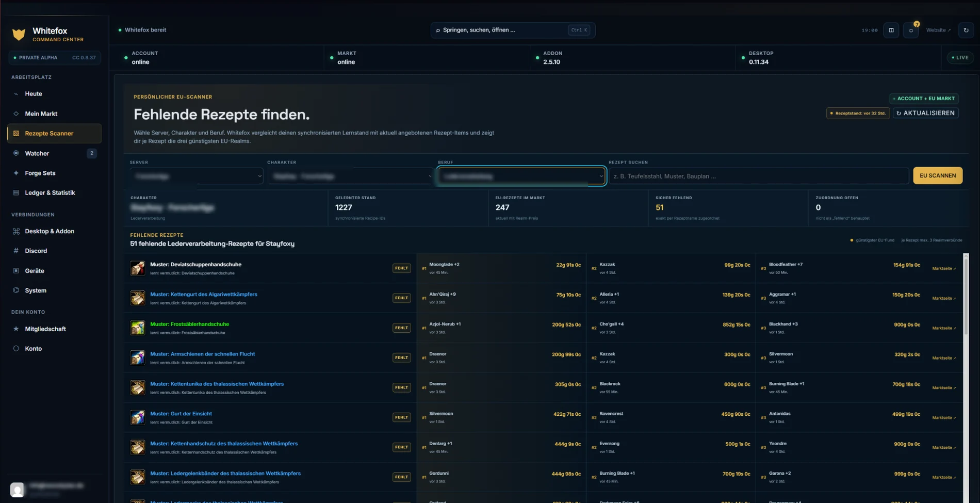Click the Discord hash icon
The height and width of the screenshot is (503, 980).
click(16, 251)
